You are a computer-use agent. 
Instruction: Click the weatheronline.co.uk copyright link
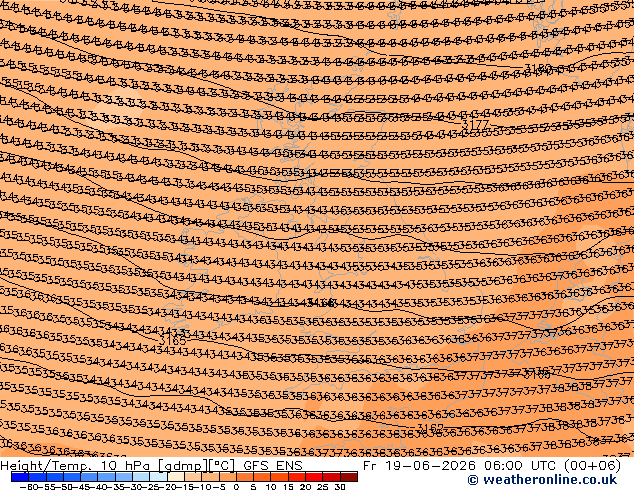pyautogui.click(x=542, y=480)
